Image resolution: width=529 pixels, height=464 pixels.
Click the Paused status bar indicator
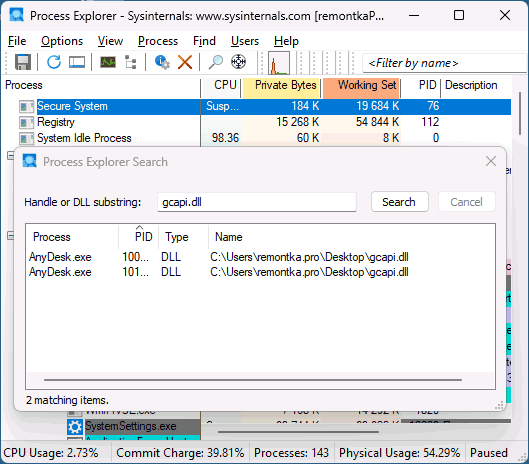489,453
